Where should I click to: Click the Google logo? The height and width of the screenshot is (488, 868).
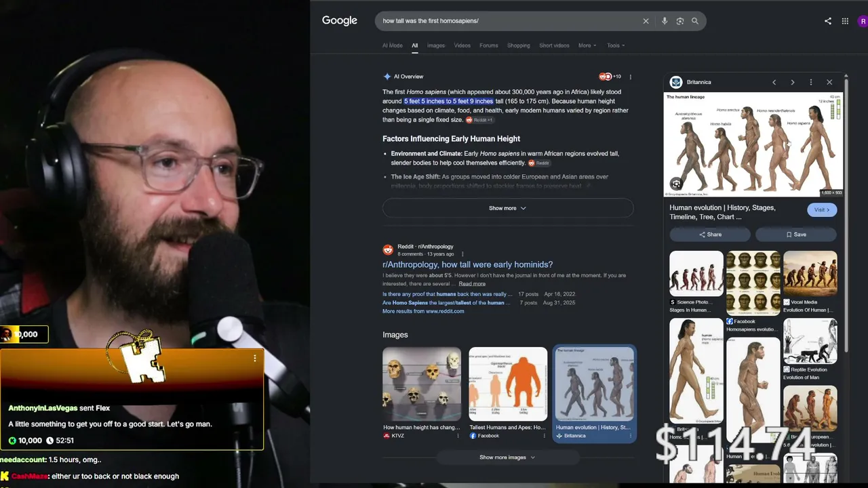pyautogui.click(x=339, y=21)
